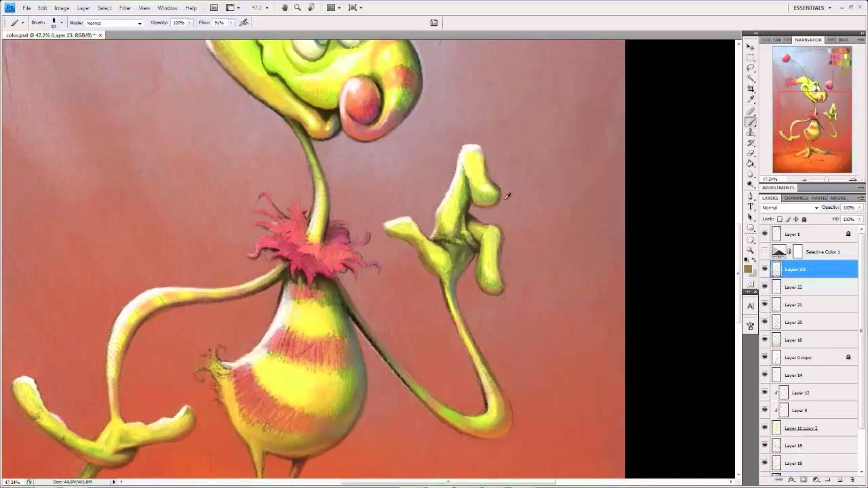Viewport: 868px width, 488px height.
Task: Hide Layer 22 visibility eye
Action: 765,287
